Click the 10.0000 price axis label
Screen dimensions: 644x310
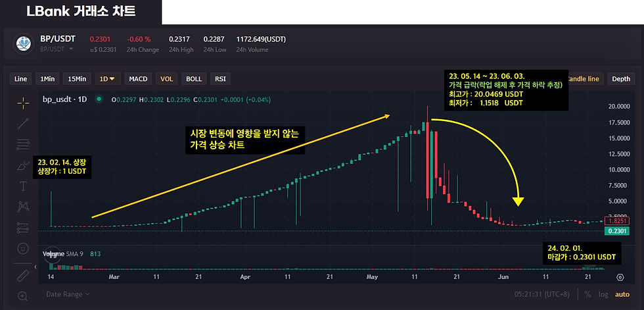pyautogui.click(x=618, y=169)
